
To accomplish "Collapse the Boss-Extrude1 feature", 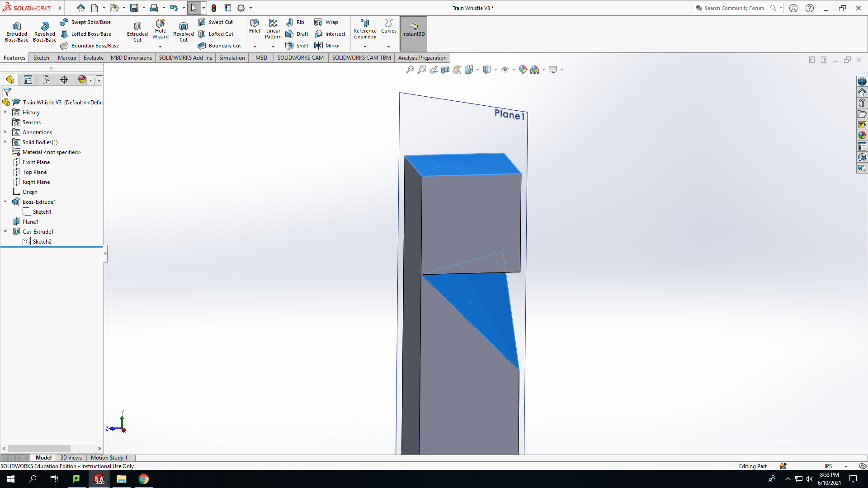I will pyautogui.click(x=5, y=202).
